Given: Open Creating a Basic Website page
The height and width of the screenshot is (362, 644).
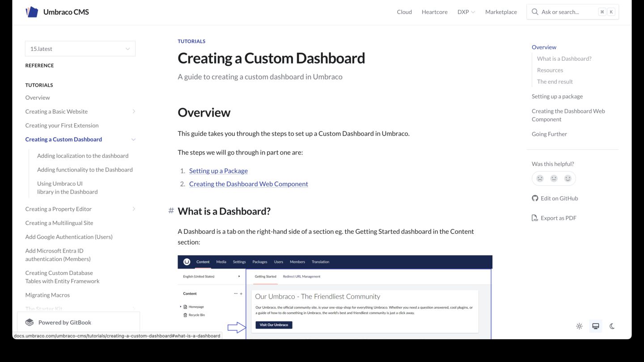Looking at the screenshot, I should (56, 112).
